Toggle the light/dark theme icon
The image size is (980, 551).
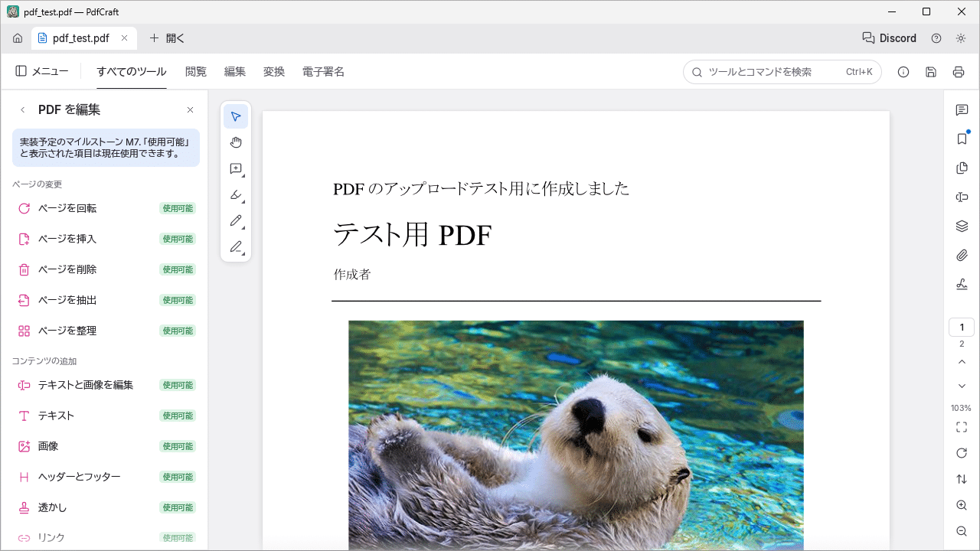pos(961,38)
